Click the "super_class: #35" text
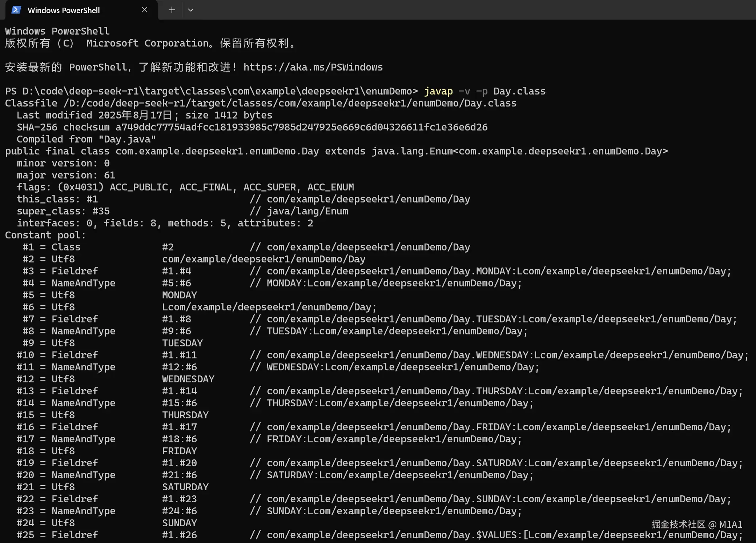This screenshot has height=543, width=756. point(63,211)
